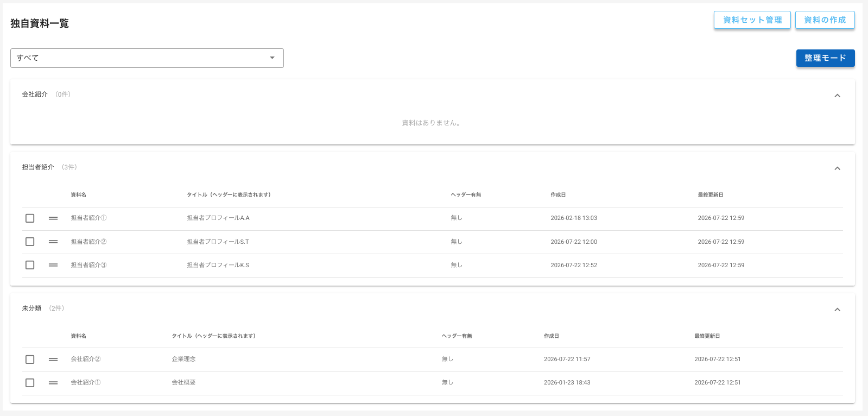868x416 pixels.
Task: Tick the checkbox for 会社紹介① row
Action: point(30,383)
